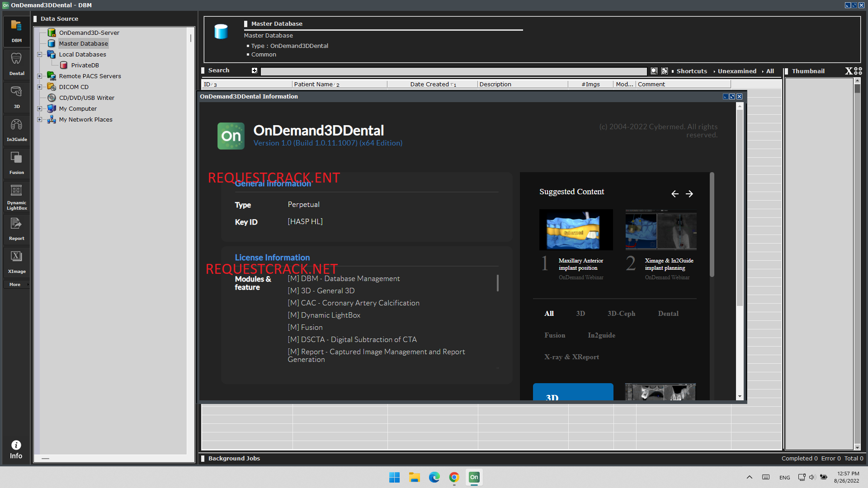Open the XImage module icon

[16, 261]
